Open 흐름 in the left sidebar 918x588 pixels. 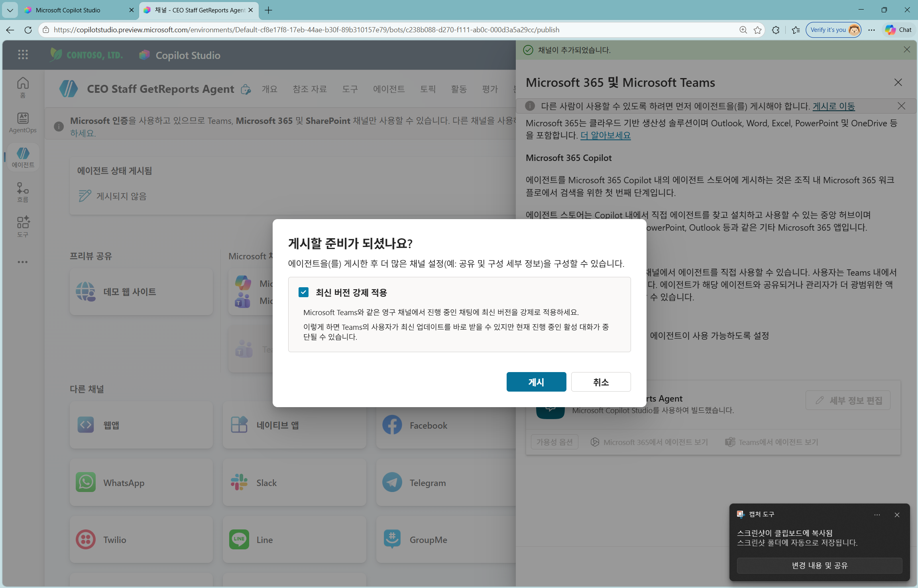(23, 192)
